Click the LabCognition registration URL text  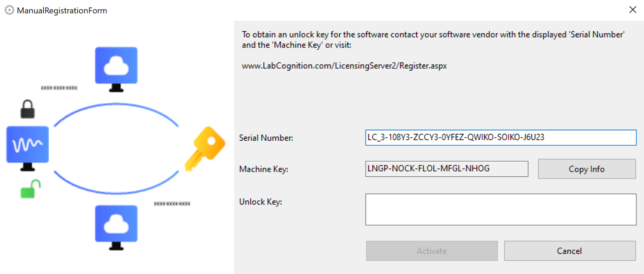[x=344, y=66]
